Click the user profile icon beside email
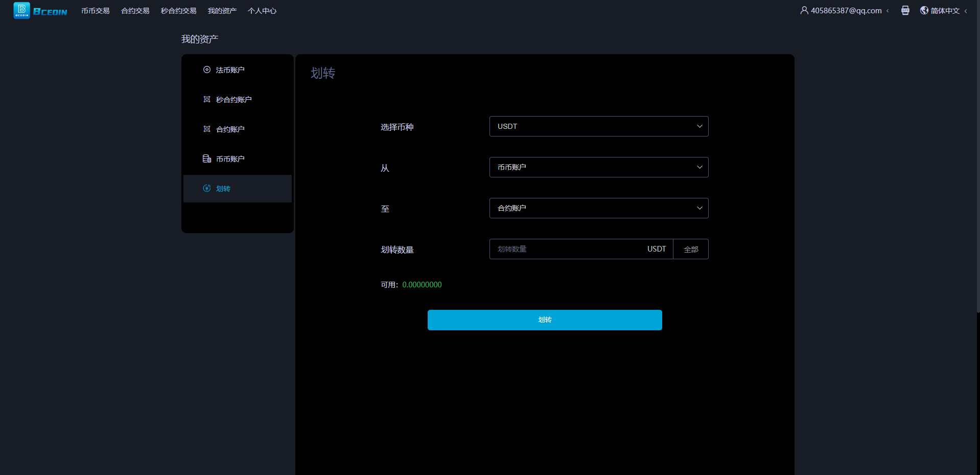Screen dimensions: 980x475 click(x=804, y=10)
